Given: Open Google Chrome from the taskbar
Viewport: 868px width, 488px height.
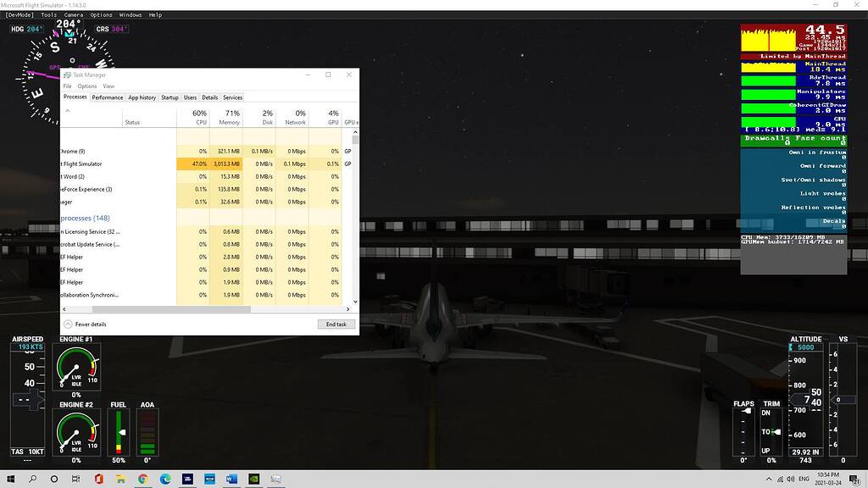Looking at the screenshot, I should click(x=142, y=479).
